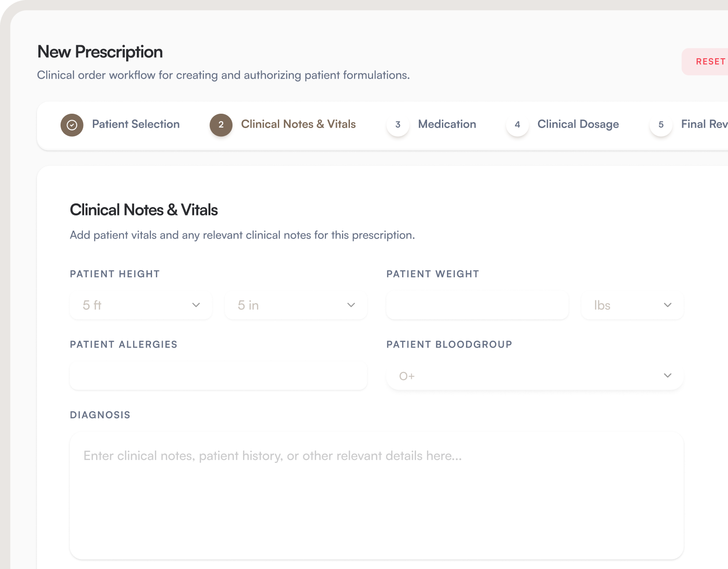Click the step 2 number badge

coord(221,125)
